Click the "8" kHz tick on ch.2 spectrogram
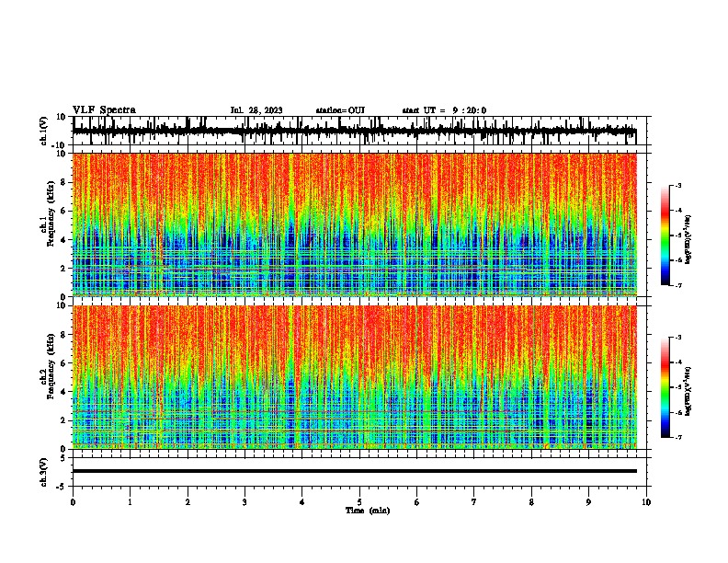This screenshot has height=563, width=728. tap(63, 335)
